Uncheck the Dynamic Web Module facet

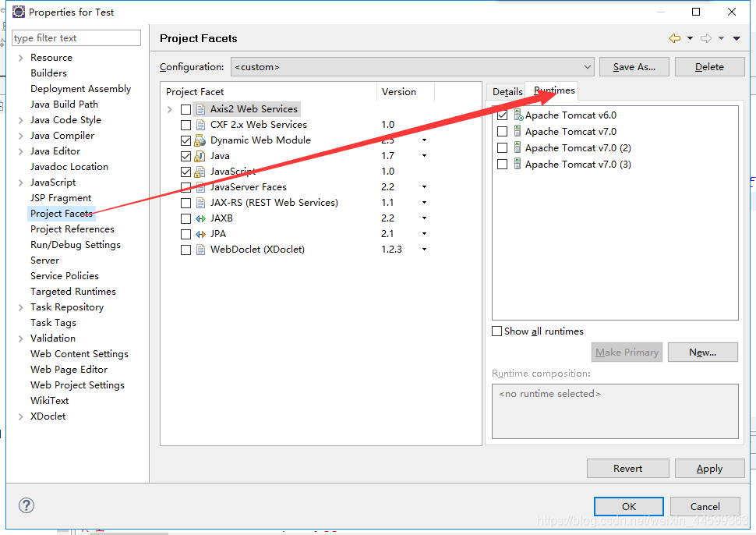[x=185, y=141]
